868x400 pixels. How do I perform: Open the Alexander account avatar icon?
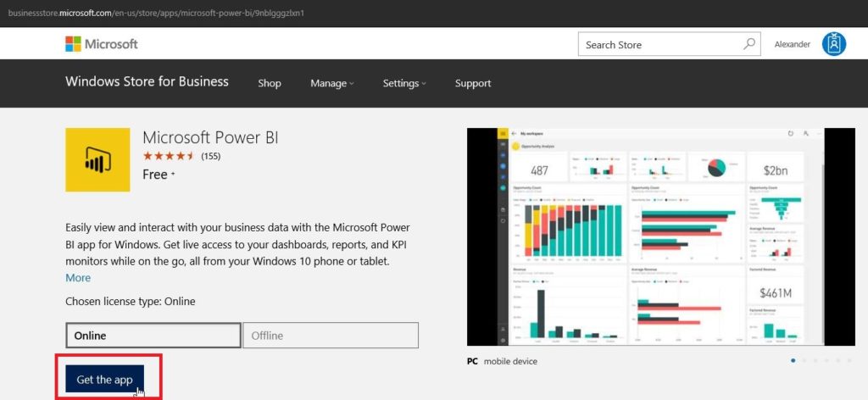(x=834, y=44)
